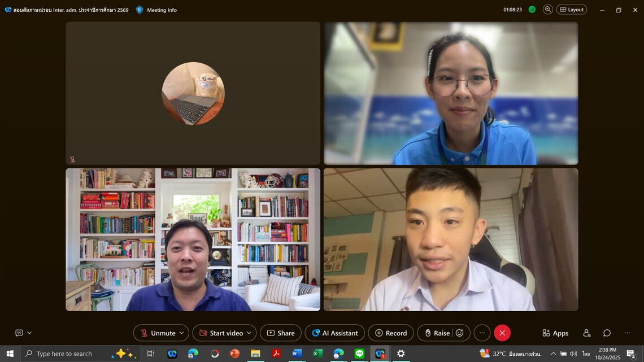644x362 pixels.
Task: Open the AI Assistant
Action: pos(334,333)
